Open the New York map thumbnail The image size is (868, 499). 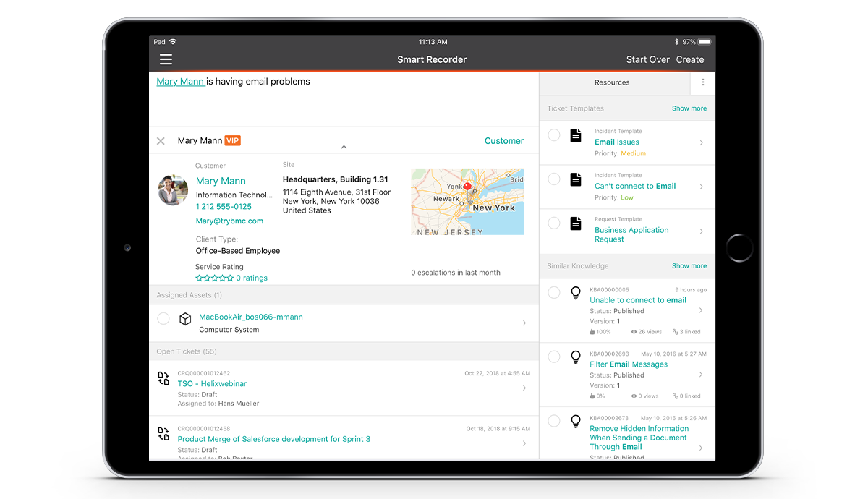[x=467, y=202]
